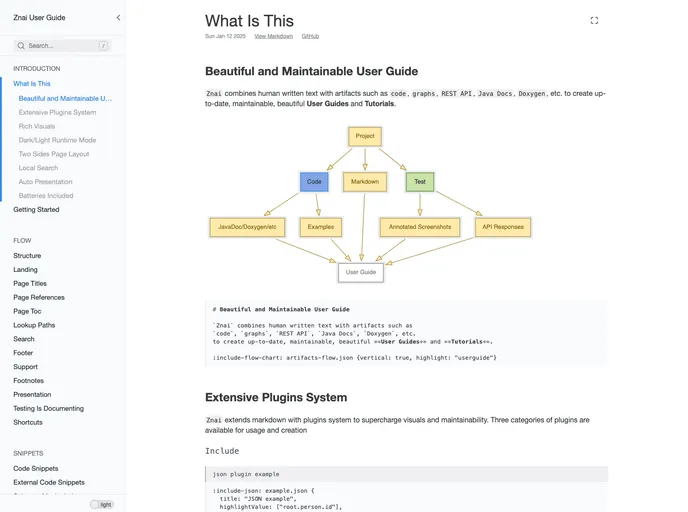Open the GitHub link

coord(310,36)
